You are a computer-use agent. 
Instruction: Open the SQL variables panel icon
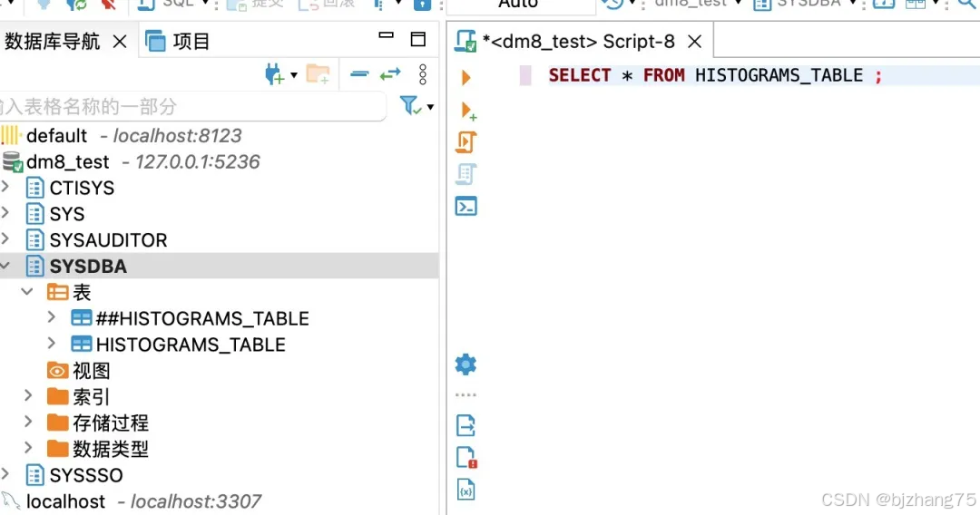pos(466,490)
